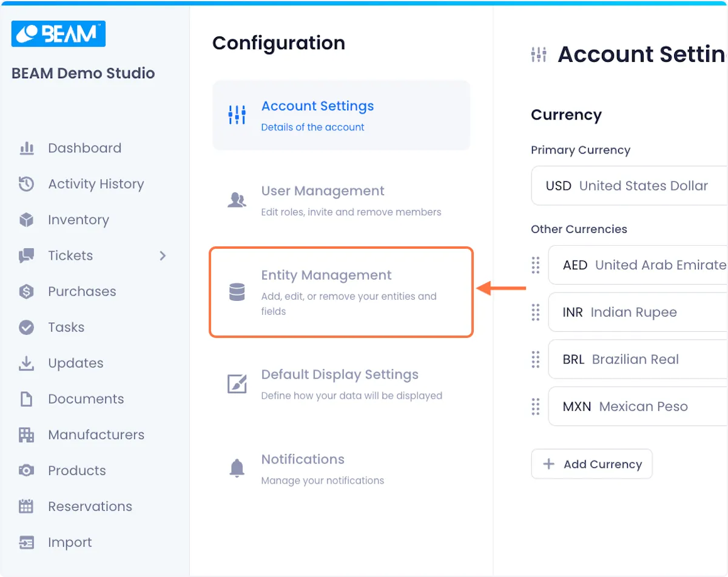
Task: Open AED United Arab Emirates currency selector
Action: tap(638, 265)
